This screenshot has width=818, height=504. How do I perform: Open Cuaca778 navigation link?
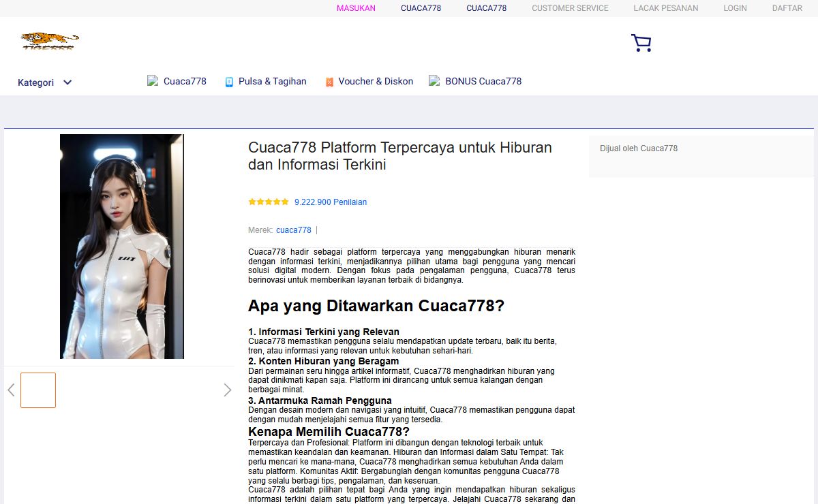[185, 81]
